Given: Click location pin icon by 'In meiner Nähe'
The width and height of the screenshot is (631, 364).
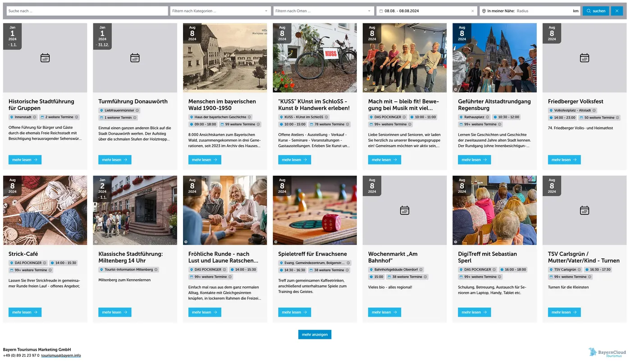Looking at the screenshot, I should tap(484, 11).
